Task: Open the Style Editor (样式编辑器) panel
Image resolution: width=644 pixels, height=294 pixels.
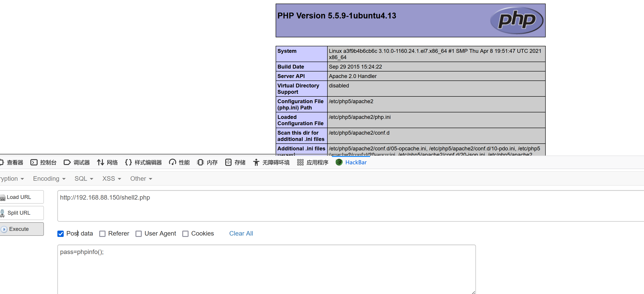Action: pos(143,162)
